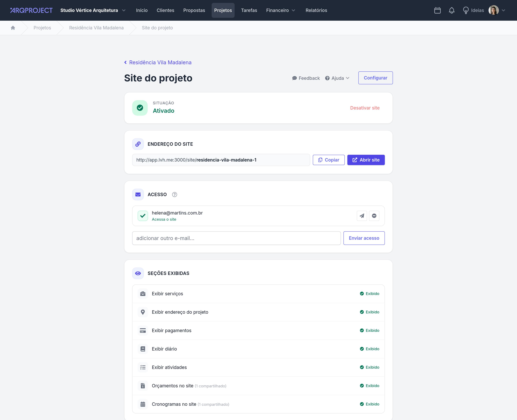Open the Ajuda dropdown

pyautogui.click(x=337, y=78)
